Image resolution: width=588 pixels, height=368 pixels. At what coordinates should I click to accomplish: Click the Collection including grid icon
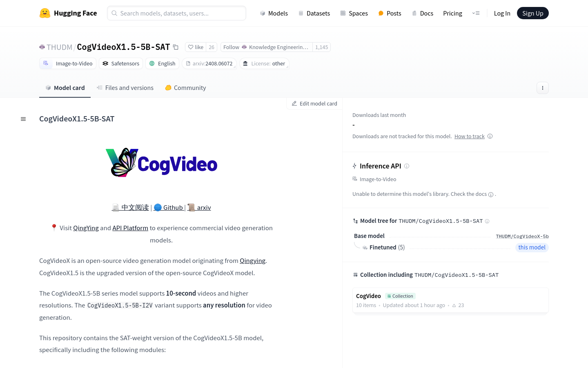(x=355, y=275)
